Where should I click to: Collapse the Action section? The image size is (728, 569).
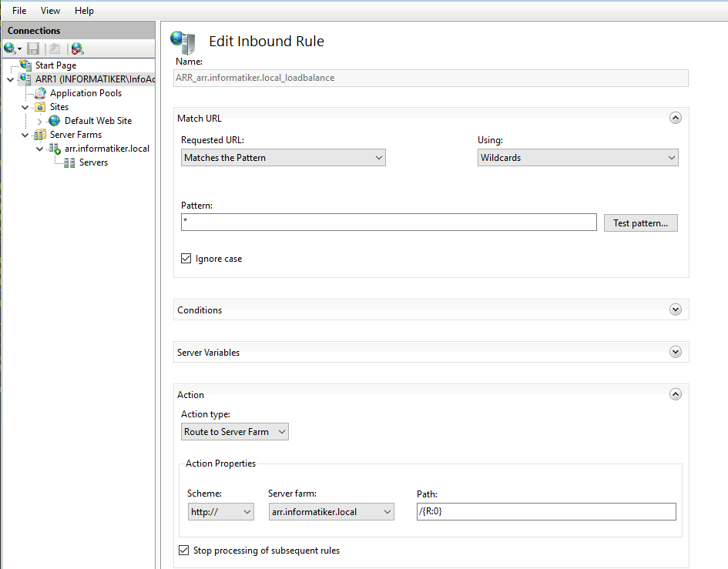pyautogui.click(x=676, y=394)
